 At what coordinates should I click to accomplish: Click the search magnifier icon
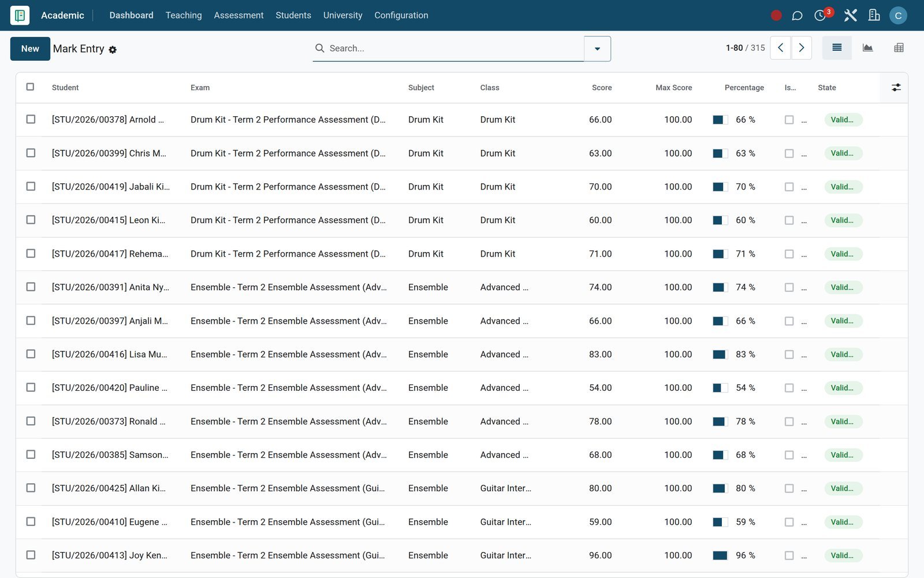319,48
